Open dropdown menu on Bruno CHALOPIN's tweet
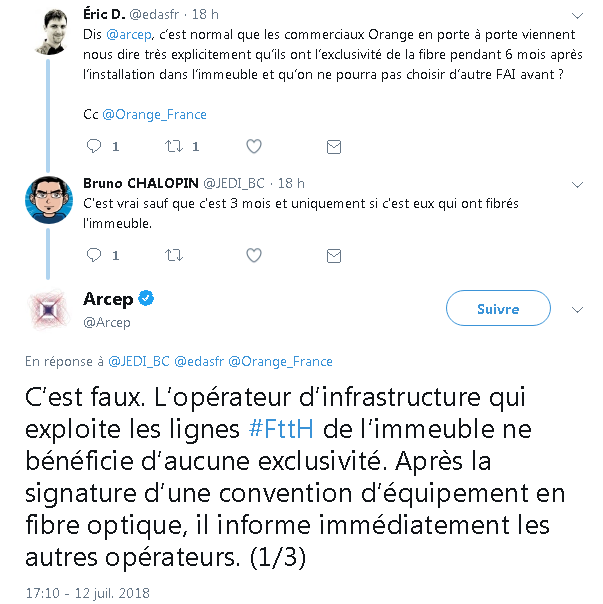Image resolution: width=603 pixels, height=604 pixels. [x=577, y=184]
